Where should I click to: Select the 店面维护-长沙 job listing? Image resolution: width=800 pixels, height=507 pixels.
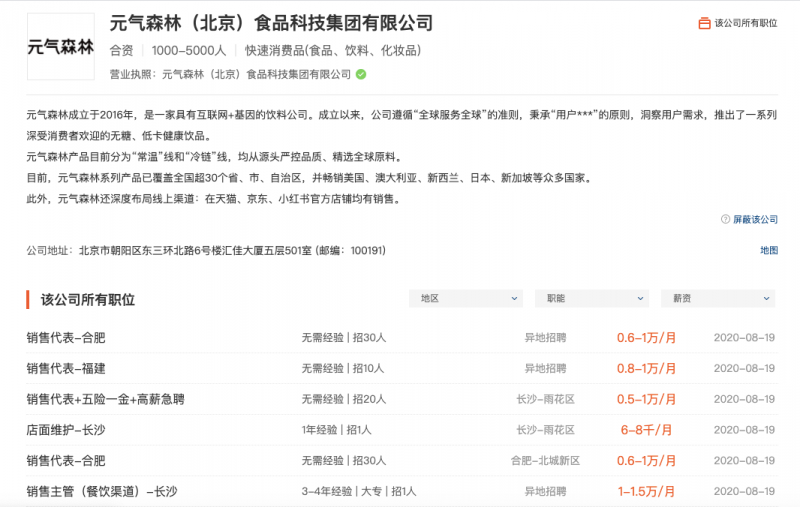pos(66,430)
